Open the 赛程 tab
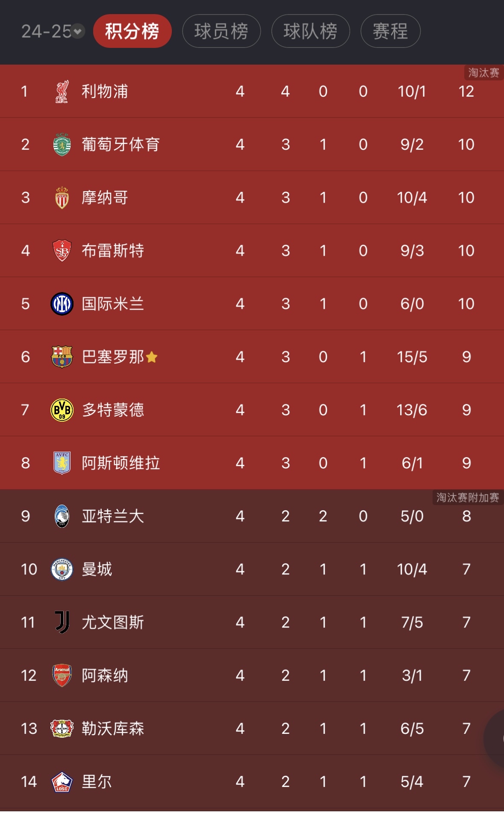The image size is (504, 813). [390, 31]
